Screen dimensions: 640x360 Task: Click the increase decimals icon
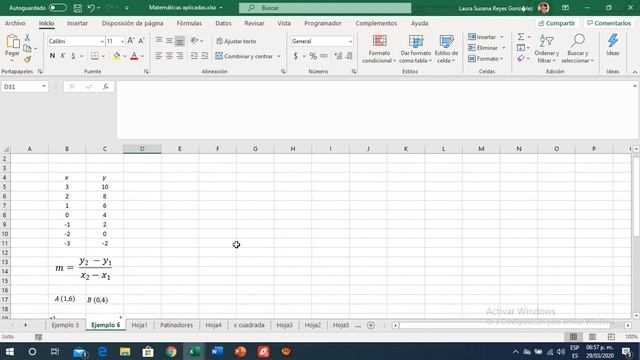click(338, 56)
